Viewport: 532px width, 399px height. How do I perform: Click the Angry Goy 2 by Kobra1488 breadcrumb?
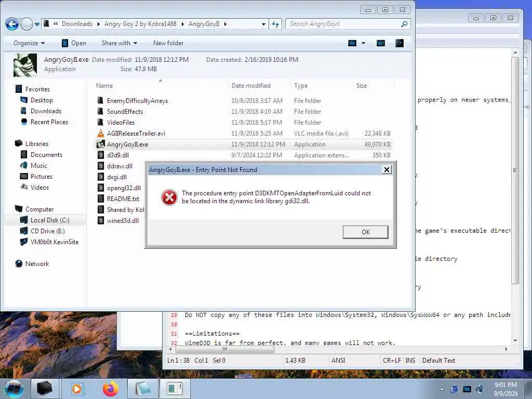click(x=140, y=24)
